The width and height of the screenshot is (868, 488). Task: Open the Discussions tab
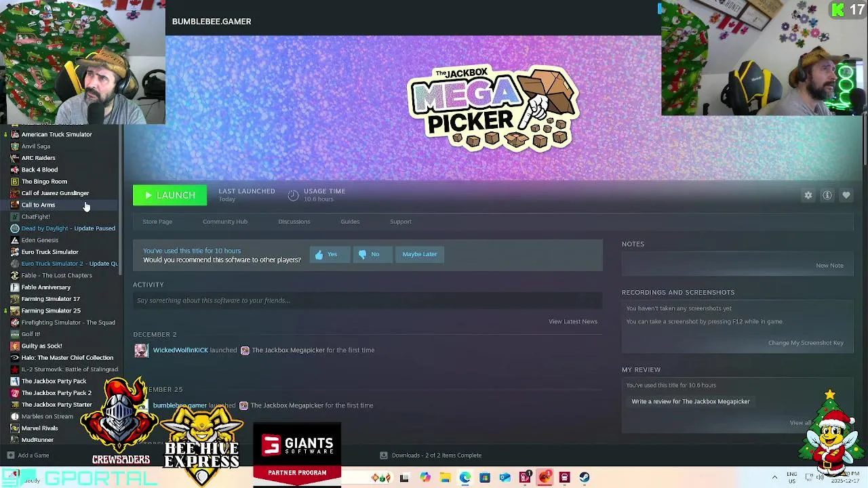tap(294, 222)
